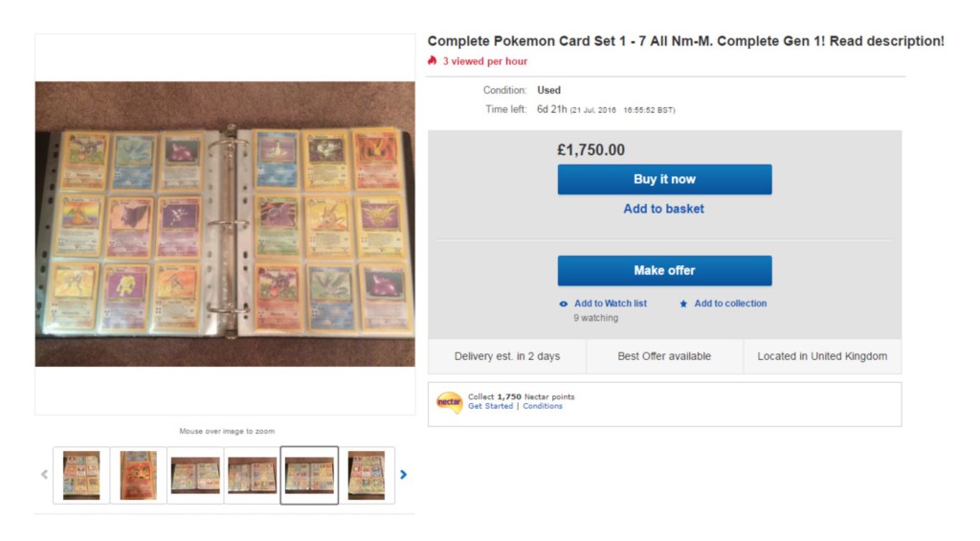Select the fourth binder thumbnail
980x541 pixels.
[253, 475]
